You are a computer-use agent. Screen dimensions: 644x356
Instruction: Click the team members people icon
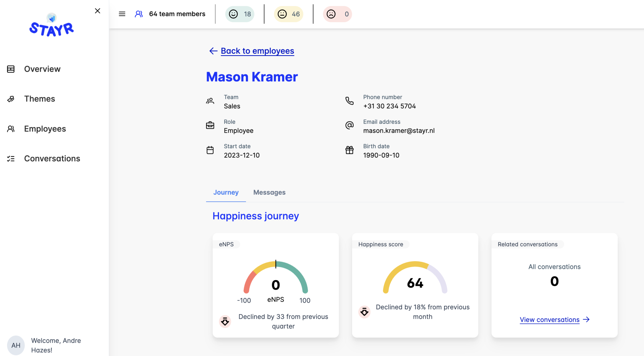139,14
